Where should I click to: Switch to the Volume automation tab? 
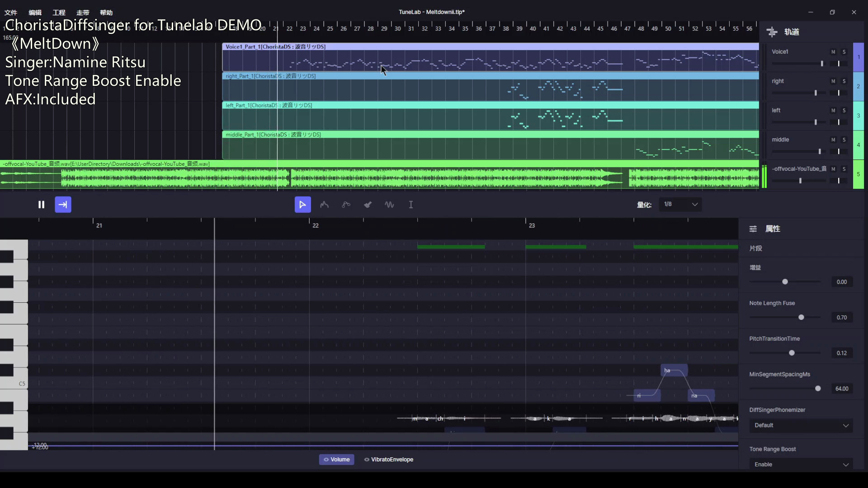[x=336, y=460]
